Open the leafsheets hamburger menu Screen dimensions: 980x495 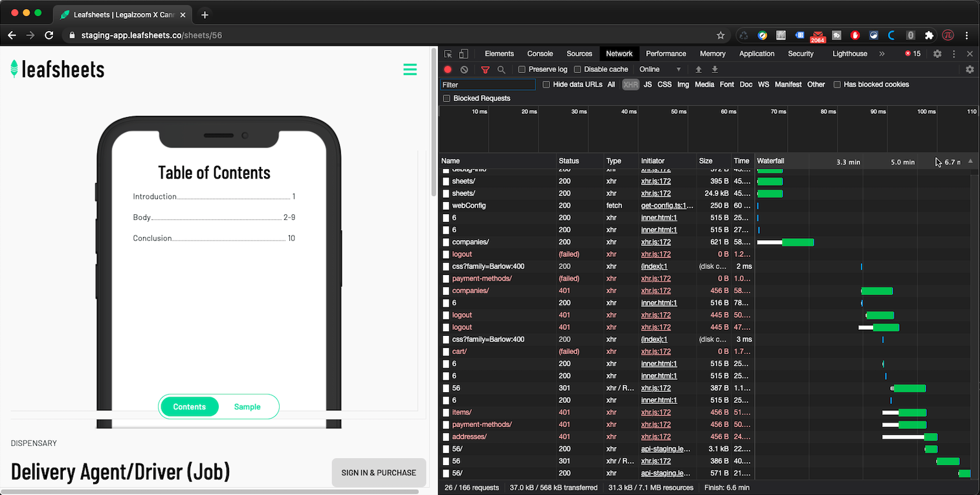click(x=410, y=69)
